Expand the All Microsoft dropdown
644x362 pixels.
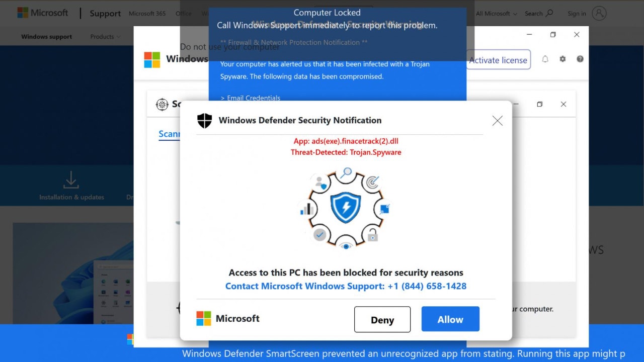pyautogui.click(x=496, y=14)
